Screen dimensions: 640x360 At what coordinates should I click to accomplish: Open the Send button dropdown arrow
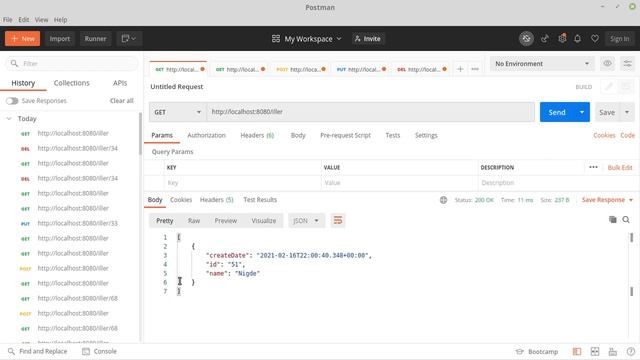(x=582, y=112)
